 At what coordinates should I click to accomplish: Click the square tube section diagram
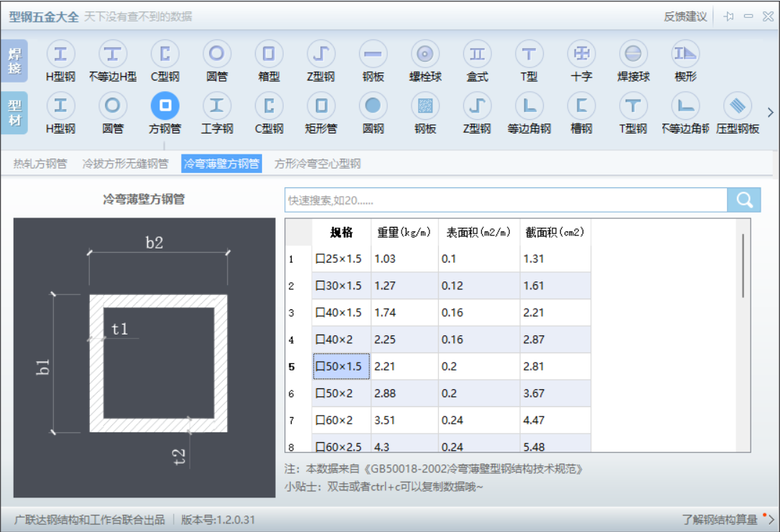click(x=144, y=358)
